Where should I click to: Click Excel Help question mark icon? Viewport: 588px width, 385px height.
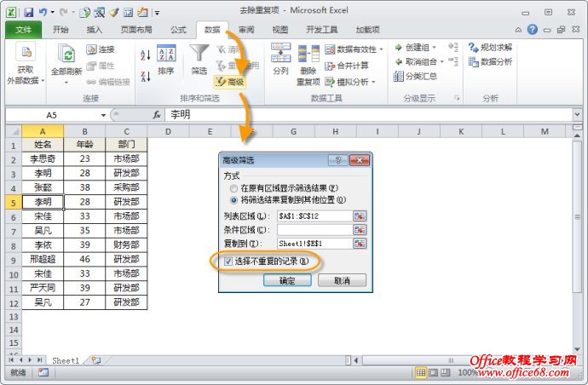532,29
